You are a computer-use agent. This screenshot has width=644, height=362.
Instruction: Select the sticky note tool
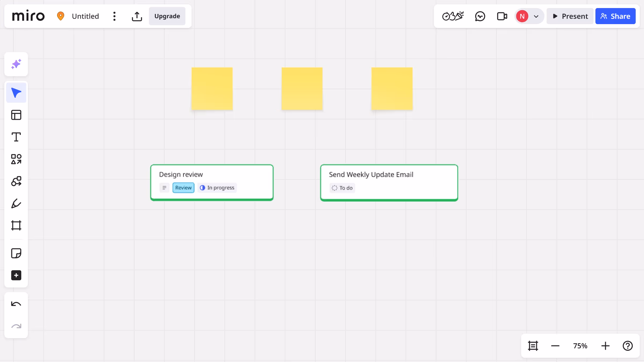[16, 253]
